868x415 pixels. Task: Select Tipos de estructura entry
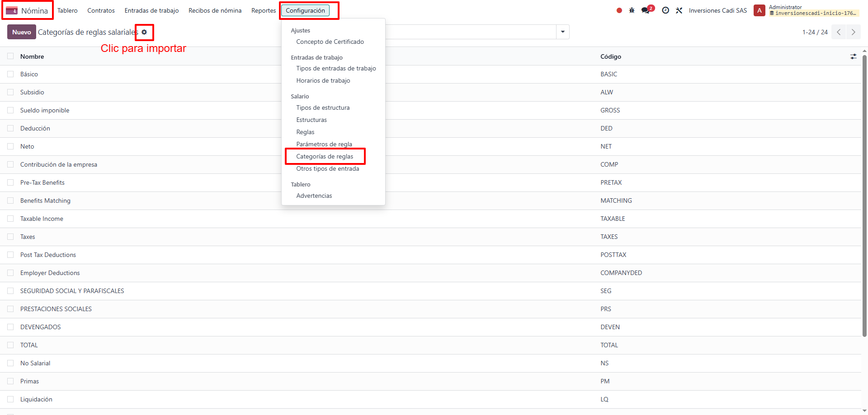pos(323,107)
